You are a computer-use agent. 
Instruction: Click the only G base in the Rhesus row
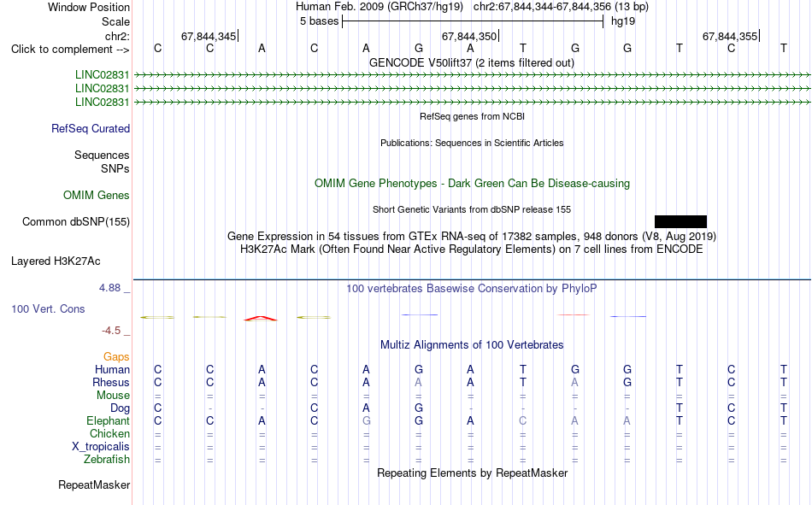pyautogui.click(x=627, y=382)
